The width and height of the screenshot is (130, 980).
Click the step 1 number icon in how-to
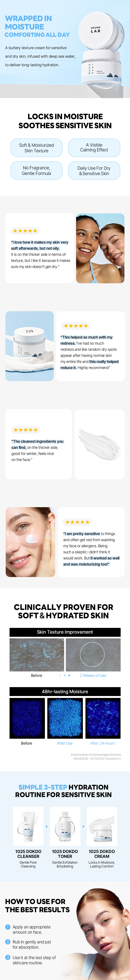8,927
